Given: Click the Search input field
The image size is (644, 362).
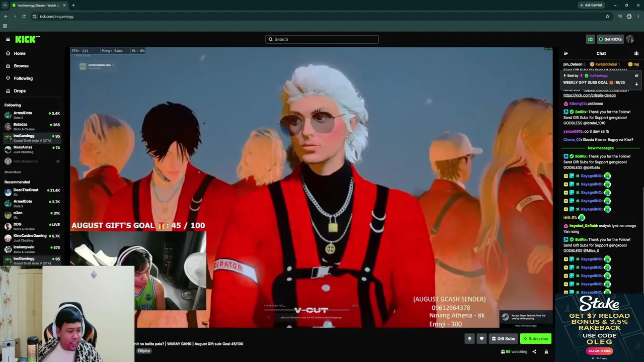Looking at the screenshot, I should point(322,39).
